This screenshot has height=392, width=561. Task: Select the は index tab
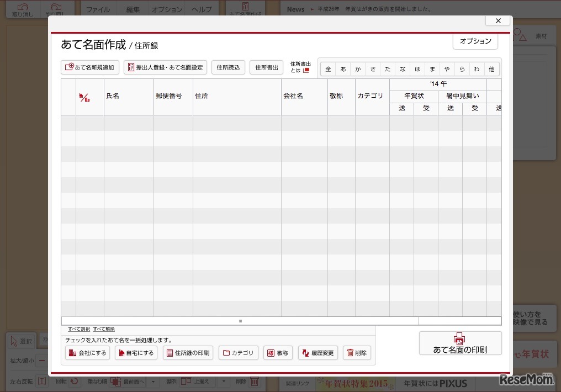[x=417, y=69]
